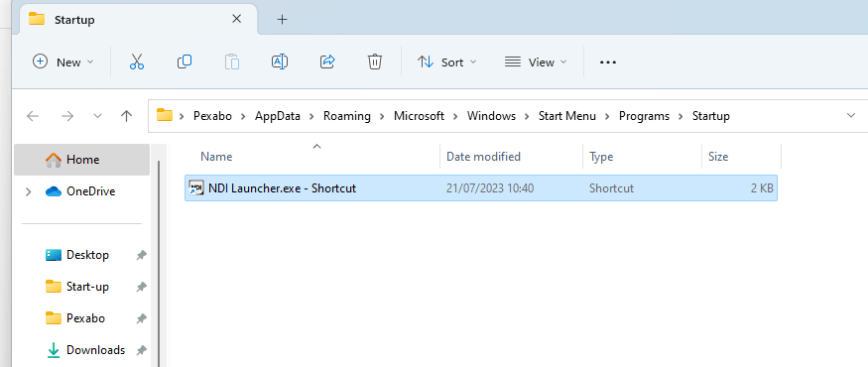Expand the OneDrive tree node
Screen dimensions: 868x367
point(28,191)
